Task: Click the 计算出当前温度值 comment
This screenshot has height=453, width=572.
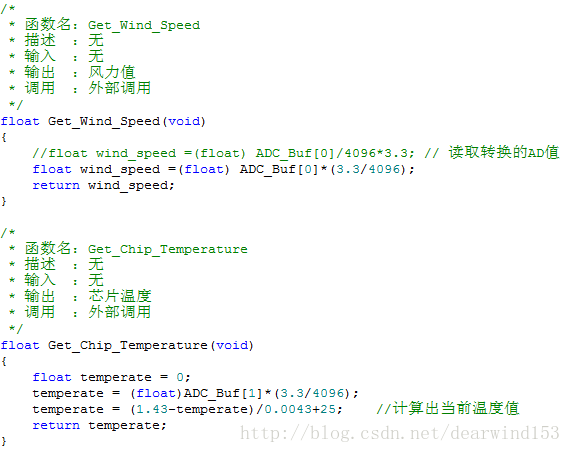Action: pyautogui.click(x=456, y=409)
